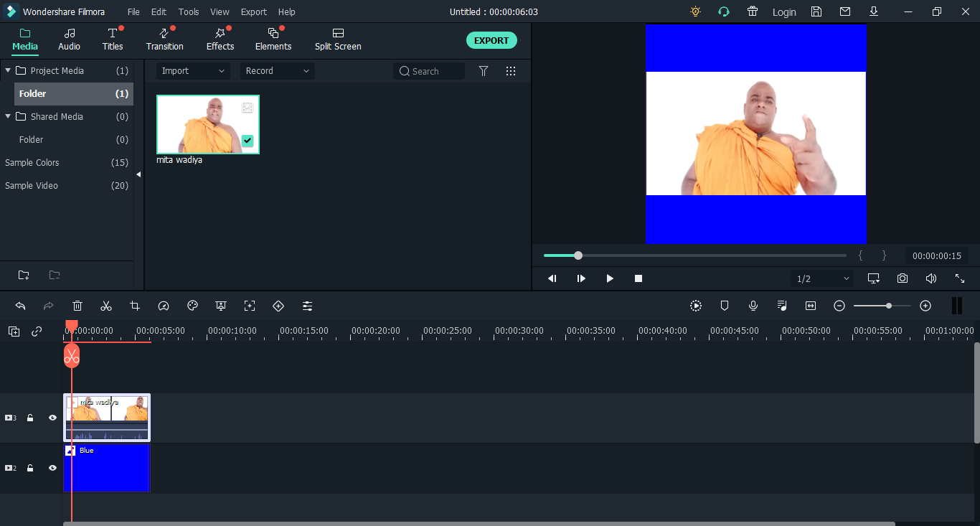This screenshot has height=526, width=980.
Task: Collapse the Project Media tree
Action: click(8, 70)
